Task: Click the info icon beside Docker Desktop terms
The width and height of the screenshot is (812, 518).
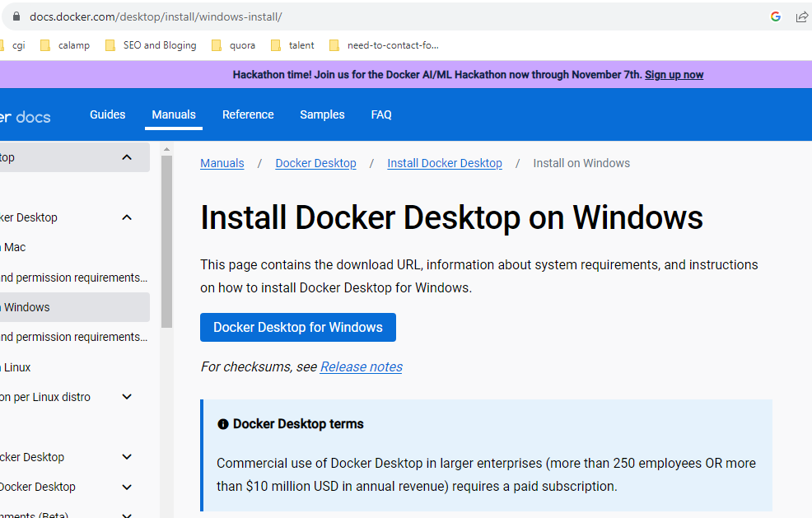Action: [x=222, y=424]
